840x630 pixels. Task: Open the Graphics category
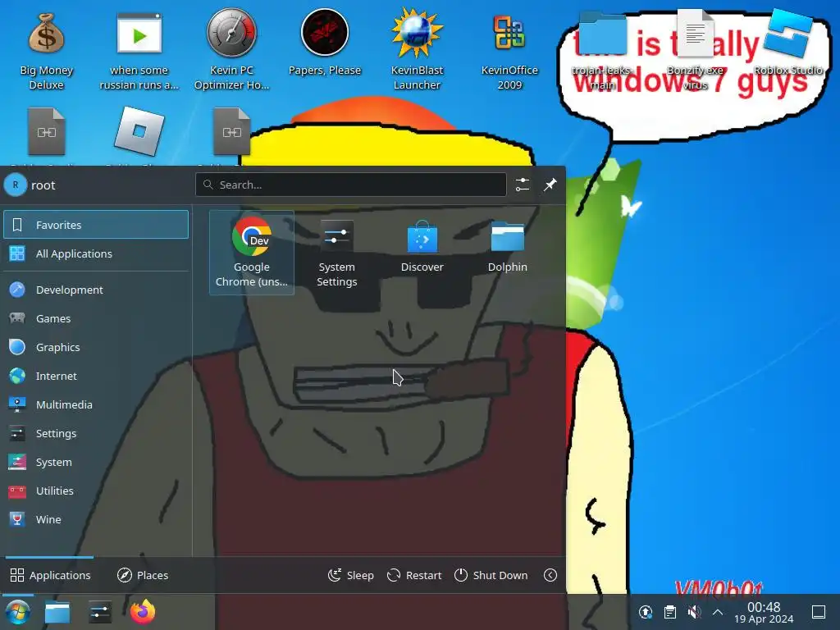click(96, 347)
